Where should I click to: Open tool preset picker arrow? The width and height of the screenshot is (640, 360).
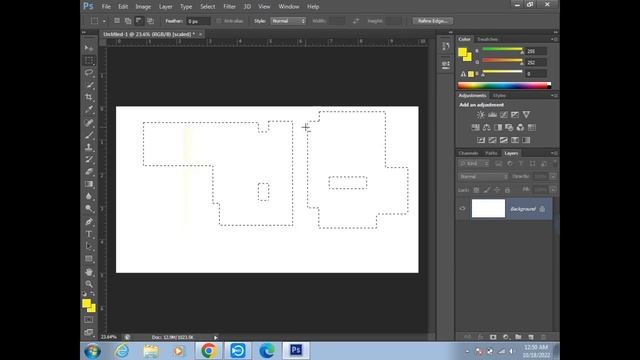click(x=104, y=21)
